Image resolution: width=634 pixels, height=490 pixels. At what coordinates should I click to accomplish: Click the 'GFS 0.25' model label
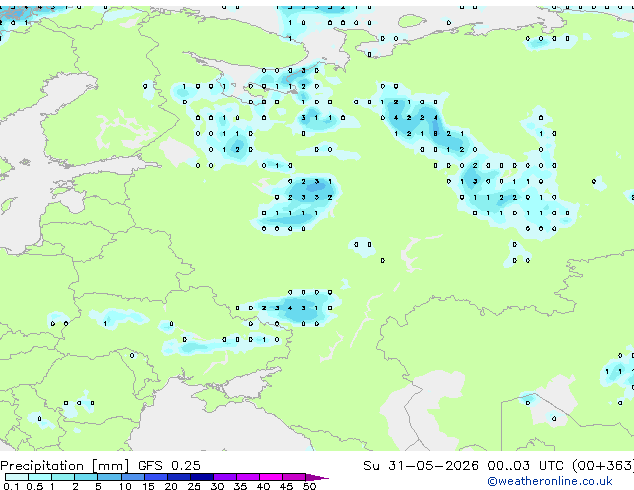(169, 466)
